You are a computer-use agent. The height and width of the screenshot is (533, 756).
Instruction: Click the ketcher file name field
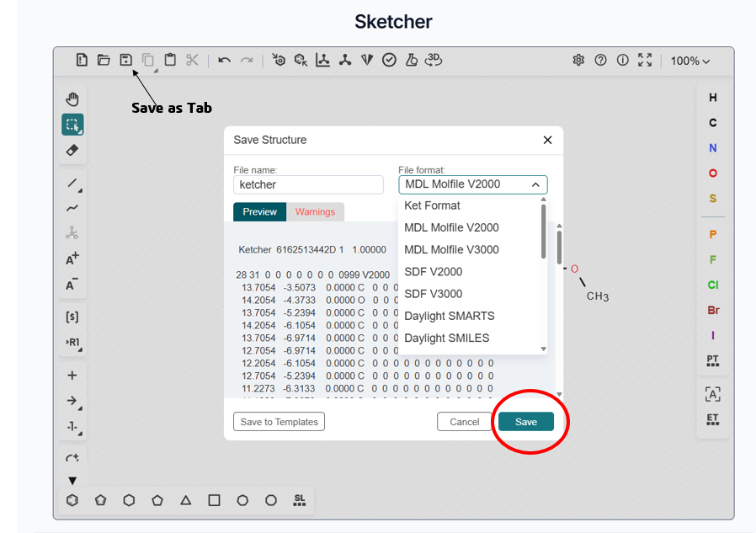(x=308, y=184)
